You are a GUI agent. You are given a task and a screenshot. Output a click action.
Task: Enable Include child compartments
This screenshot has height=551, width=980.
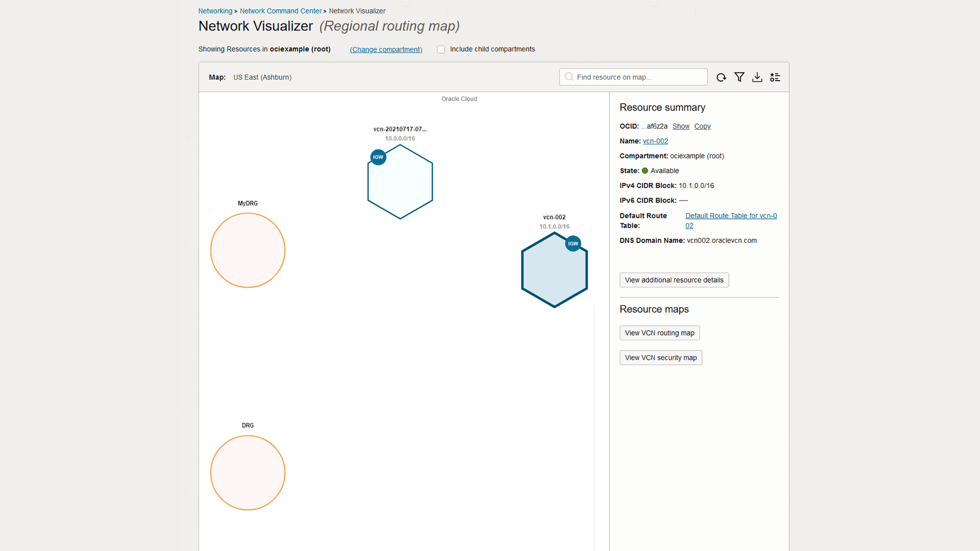440,49
